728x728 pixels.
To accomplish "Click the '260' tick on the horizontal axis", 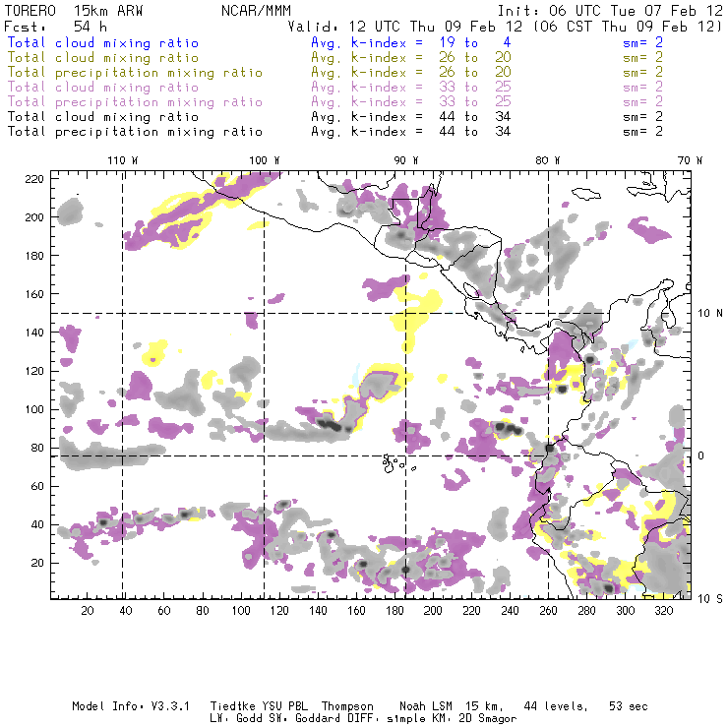I will click(548, 611).
